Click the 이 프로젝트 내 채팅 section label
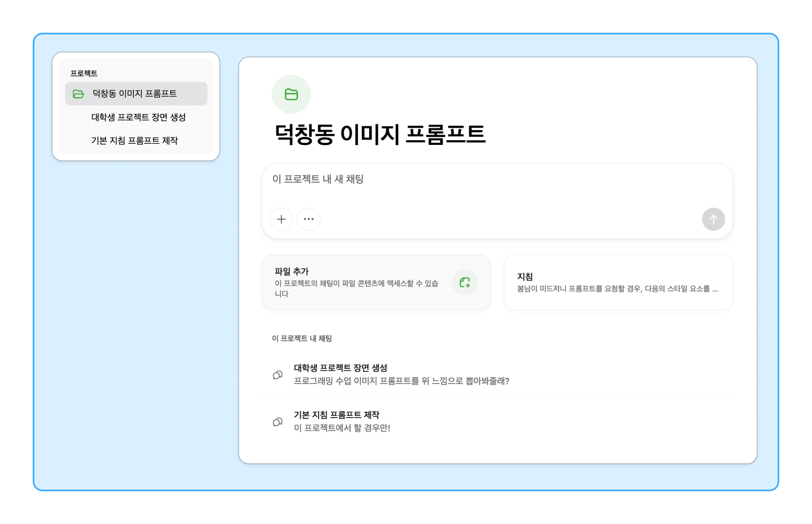The height and width of the screenshot is (524, 812). [302, 339]
